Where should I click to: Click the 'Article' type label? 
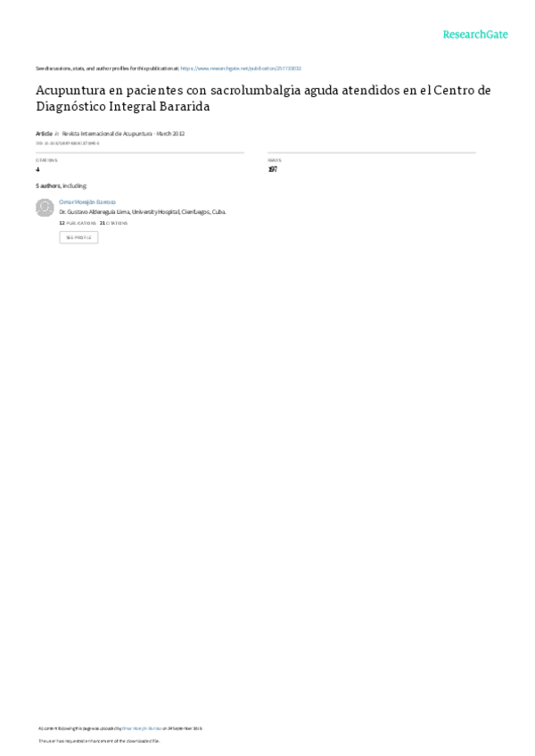44,134
